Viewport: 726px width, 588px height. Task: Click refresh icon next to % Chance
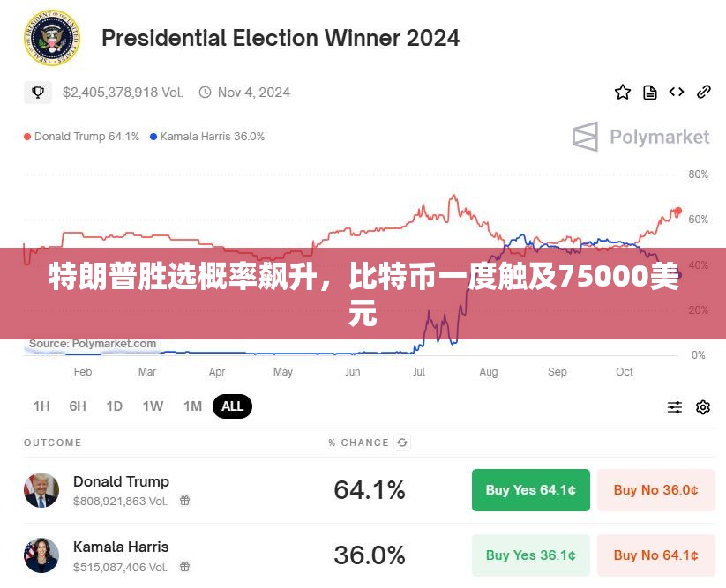(x=402, y=443)
